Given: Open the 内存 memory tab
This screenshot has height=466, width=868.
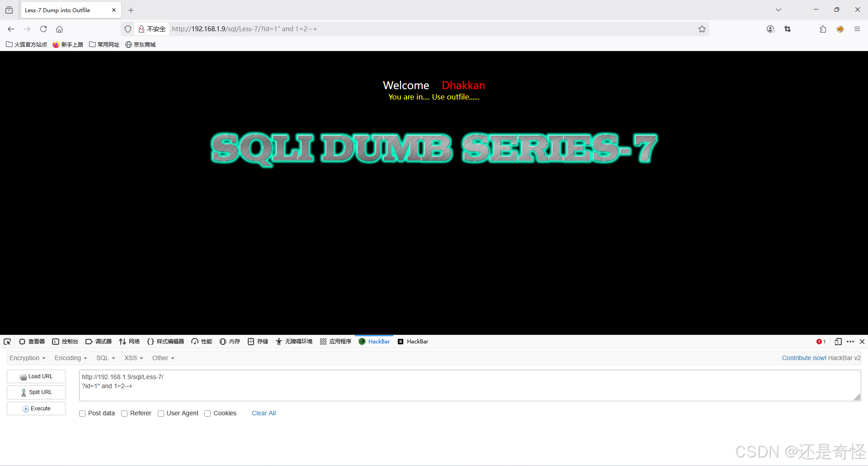Looking at the screenshot, I should point(230,342).
